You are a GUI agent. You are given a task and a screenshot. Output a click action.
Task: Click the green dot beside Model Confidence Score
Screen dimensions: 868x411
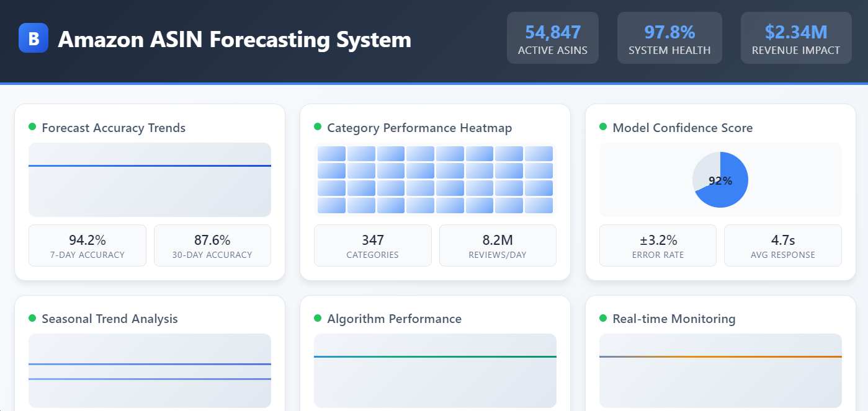click(x=603, y=128)
